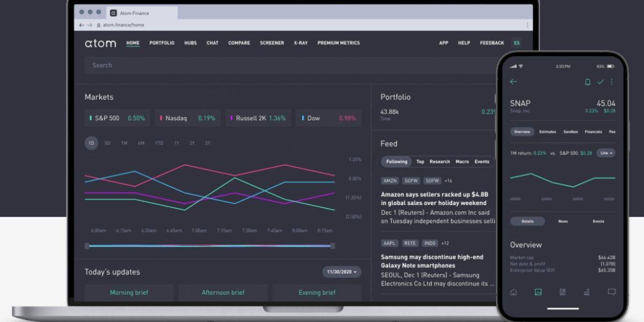This screenshot has width=644, height=322.
Task: Select the 2Y chart range
Action: [x=192, y=143]
